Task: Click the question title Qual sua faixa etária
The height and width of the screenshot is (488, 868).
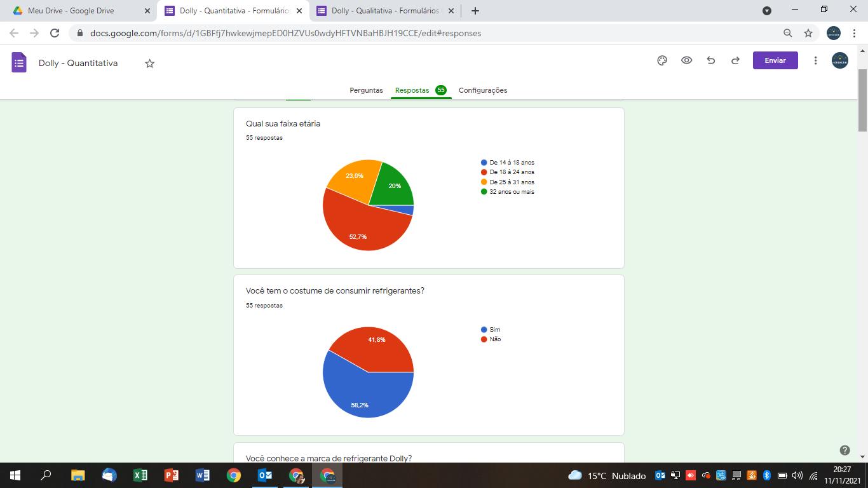Action: (283, 124)
